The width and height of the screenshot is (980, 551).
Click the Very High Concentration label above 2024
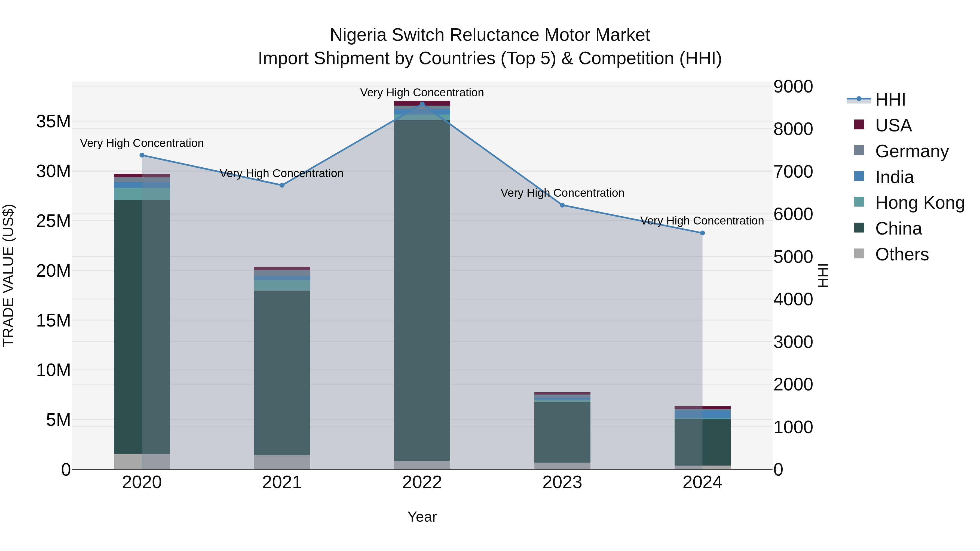click(702, 221)
